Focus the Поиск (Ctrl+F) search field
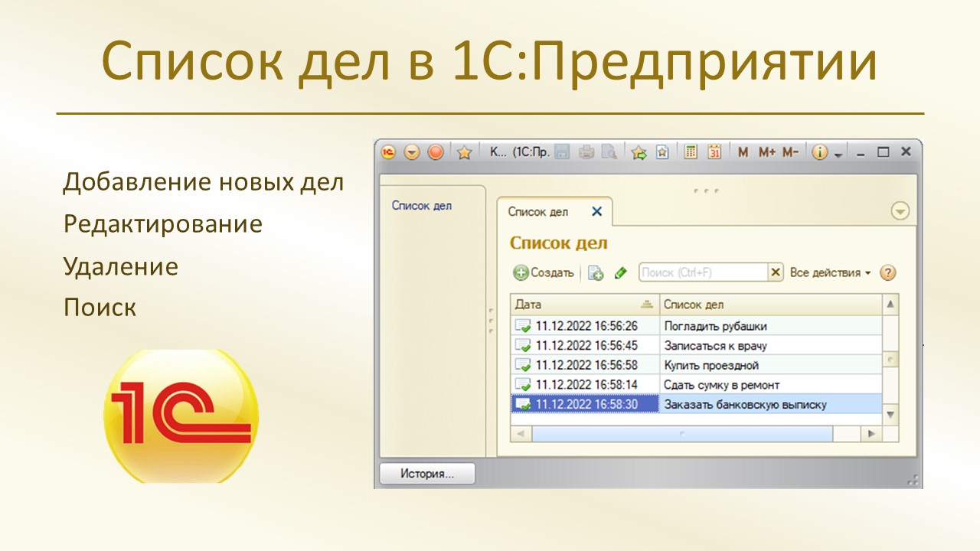The width and height of the screenshot is (980, 551). (x=703, y=272)
